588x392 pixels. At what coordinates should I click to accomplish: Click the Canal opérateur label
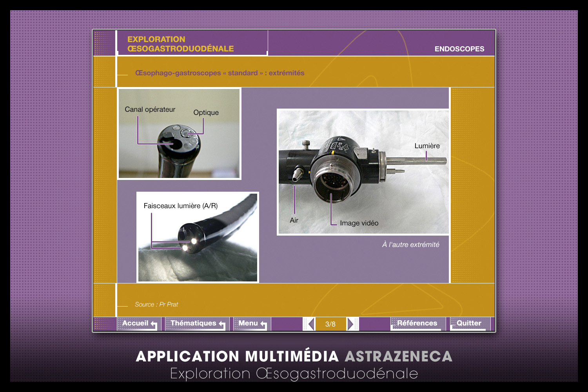pyautogui.click(x=150, y=110)
